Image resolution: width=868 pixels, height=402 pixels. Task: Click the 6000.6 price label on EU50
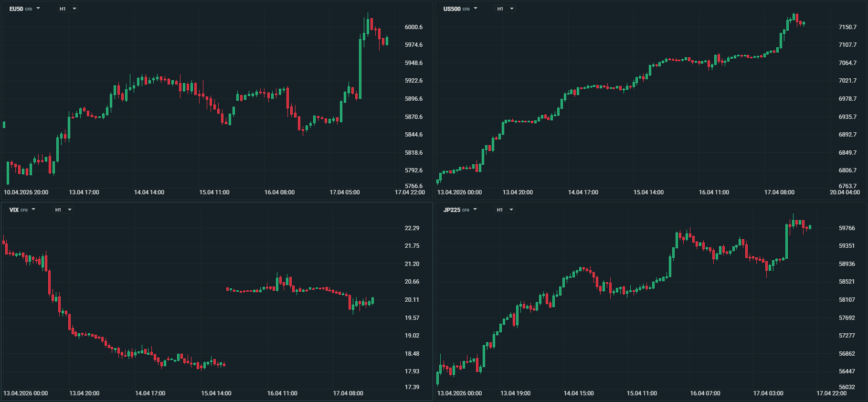point(413,27)
